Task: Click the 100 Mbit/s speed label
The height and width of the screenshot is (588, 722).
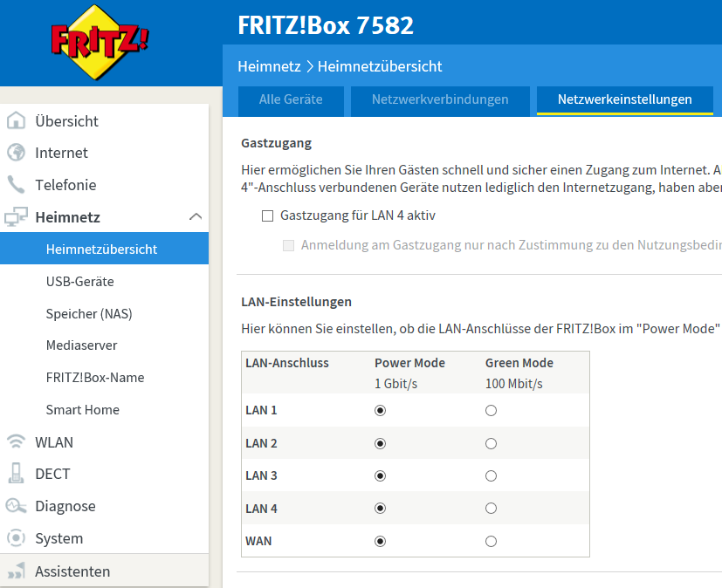Action: tap(514, 384)
